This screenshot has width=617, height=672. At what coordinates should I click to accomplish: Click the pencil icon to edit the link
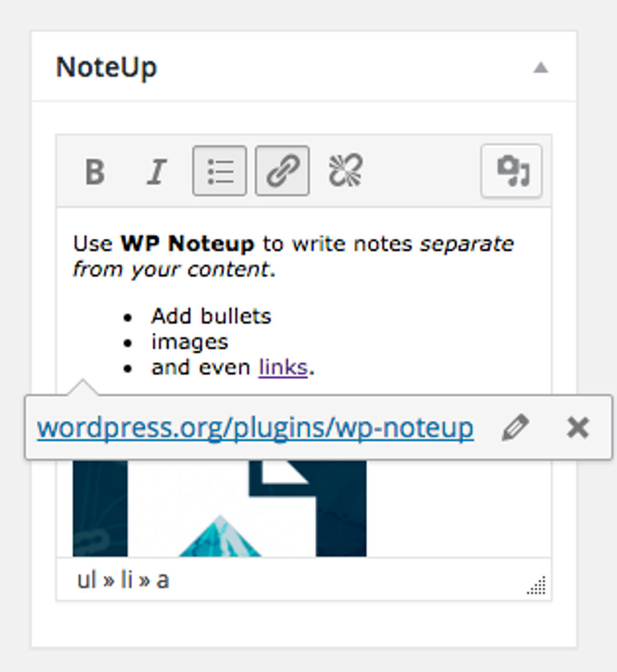[515, 428]
